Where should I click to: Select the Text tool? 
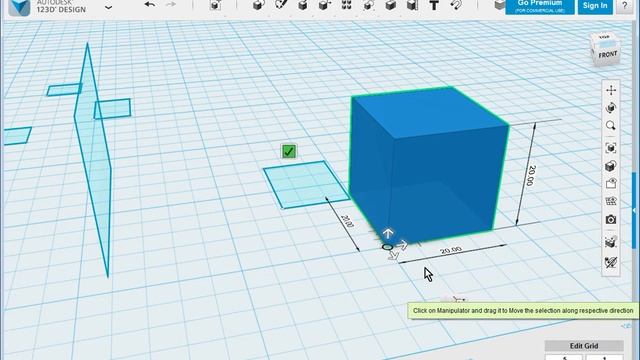(x=434, y=5)
